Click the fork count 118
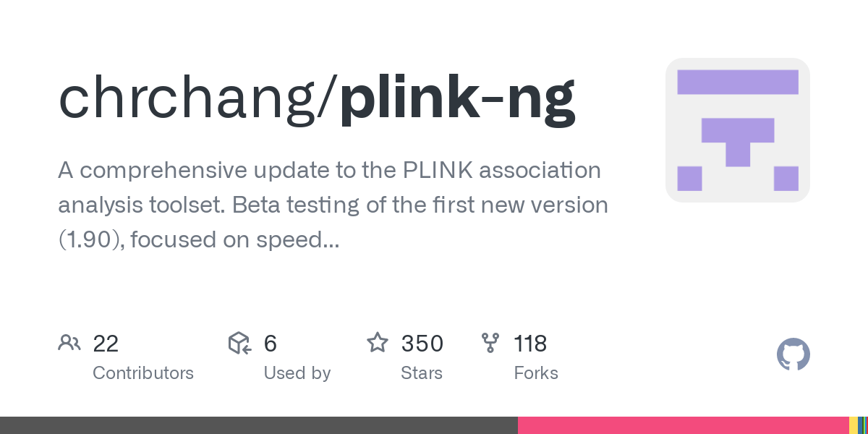Image resolution: width=868 pixels, height=434 pixels. coord(530,344)
